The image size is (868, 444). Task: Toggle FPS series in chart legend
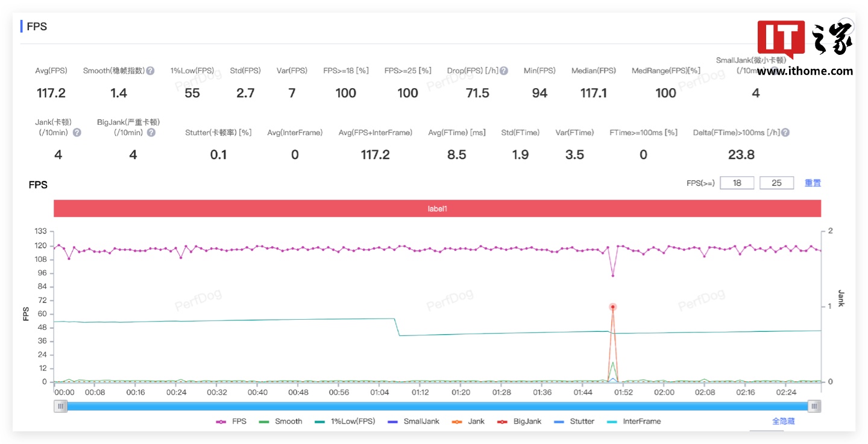pos(231,421)
